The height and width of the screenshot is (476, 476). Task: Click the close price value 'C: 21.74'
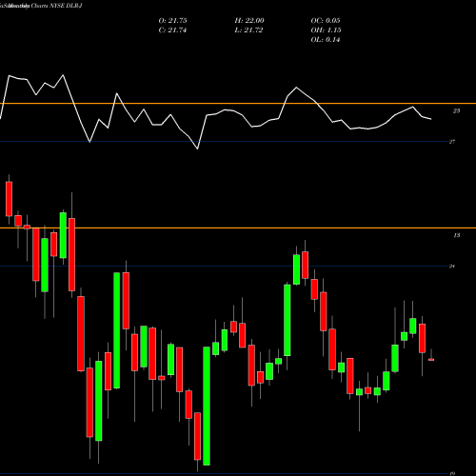[x=172, y=30]
